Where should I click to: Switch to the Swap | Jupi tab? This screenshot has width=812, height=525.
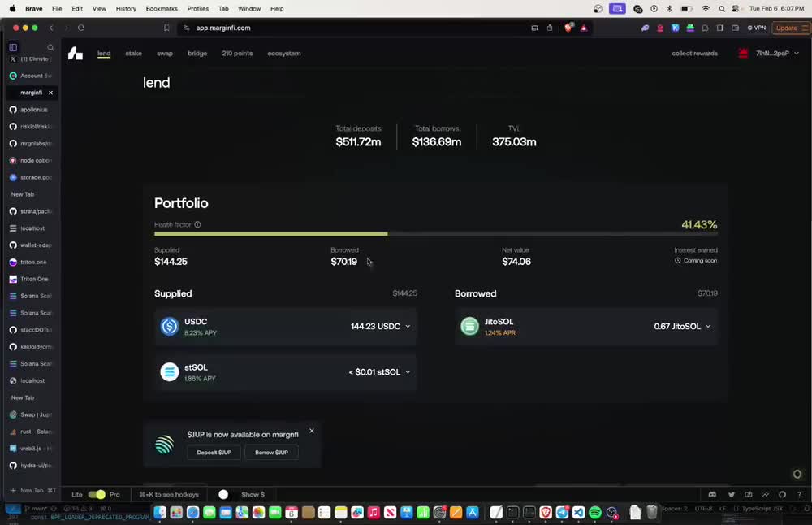coord(32,414)
